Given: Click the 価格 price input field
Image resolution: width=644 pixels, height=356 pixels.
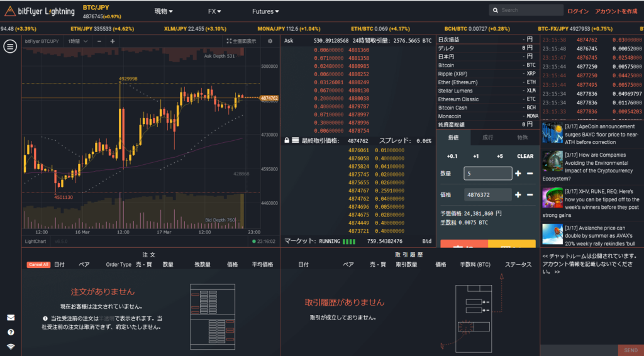Looking at the screenshot, I should (488, 194).
